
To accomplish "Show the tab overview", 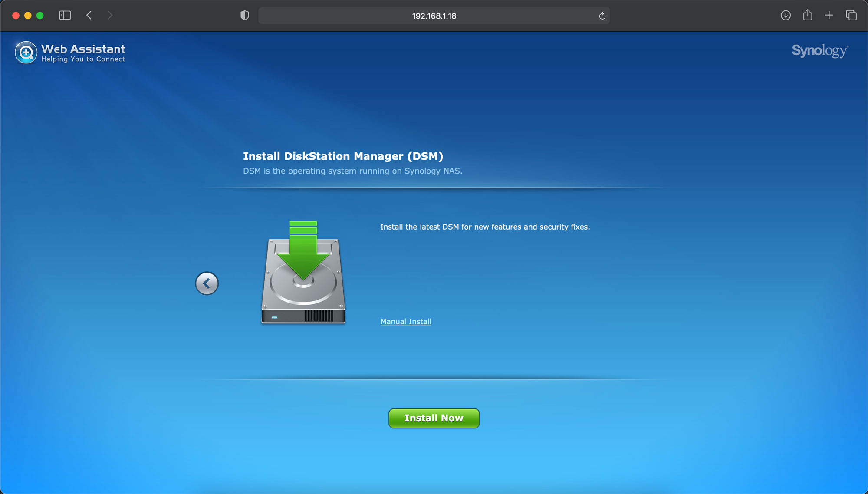I will 851,16.
